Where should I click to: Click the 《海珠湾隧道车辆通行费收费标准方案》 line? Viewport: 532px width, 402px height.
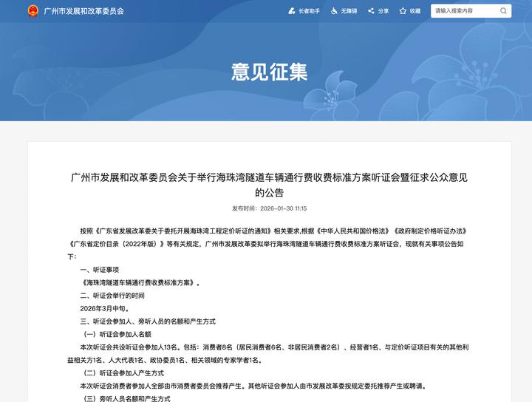pos(140,282)
